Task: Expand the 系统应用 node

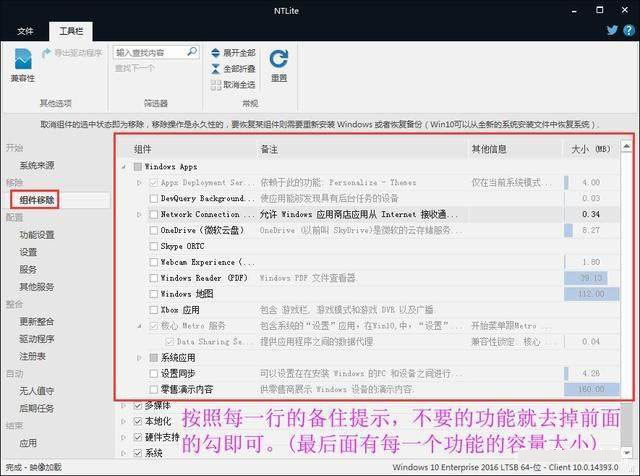Action: point(139,358)
